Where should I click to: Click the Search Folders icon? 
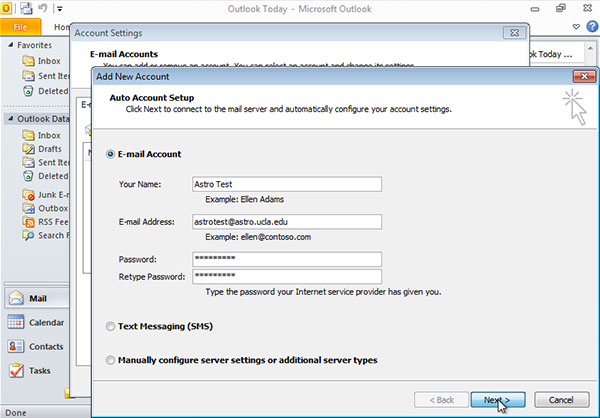pyautogui.click(x=28, y=235)
